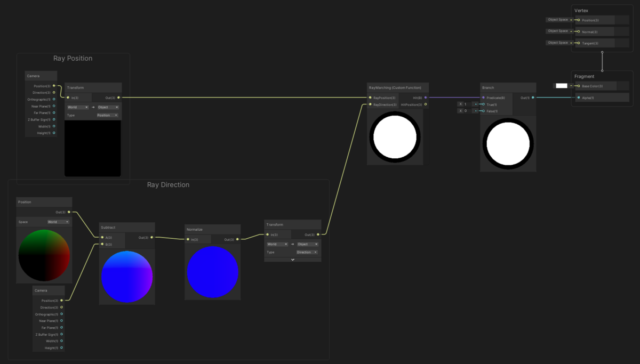The width and height of the screenshot is (640, 364).
Task: Click Position(3) port in Vertex block
Action: [x=578, y=20]
